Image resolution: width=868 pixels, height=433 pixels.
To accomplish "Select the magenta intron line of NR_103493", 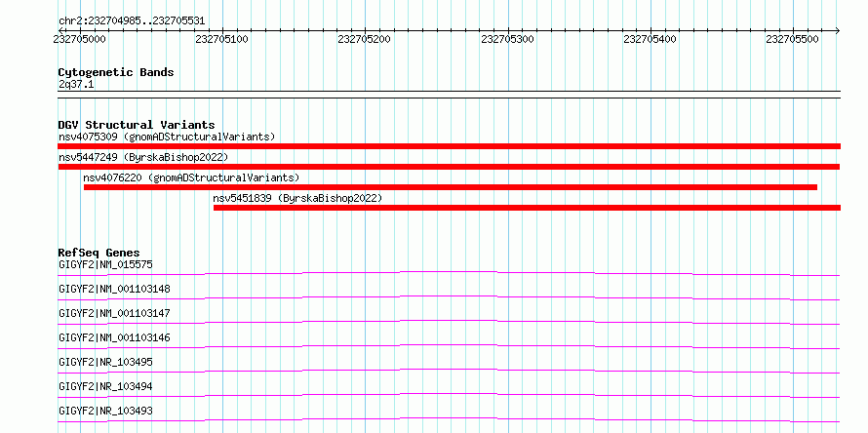I will 449,419.
